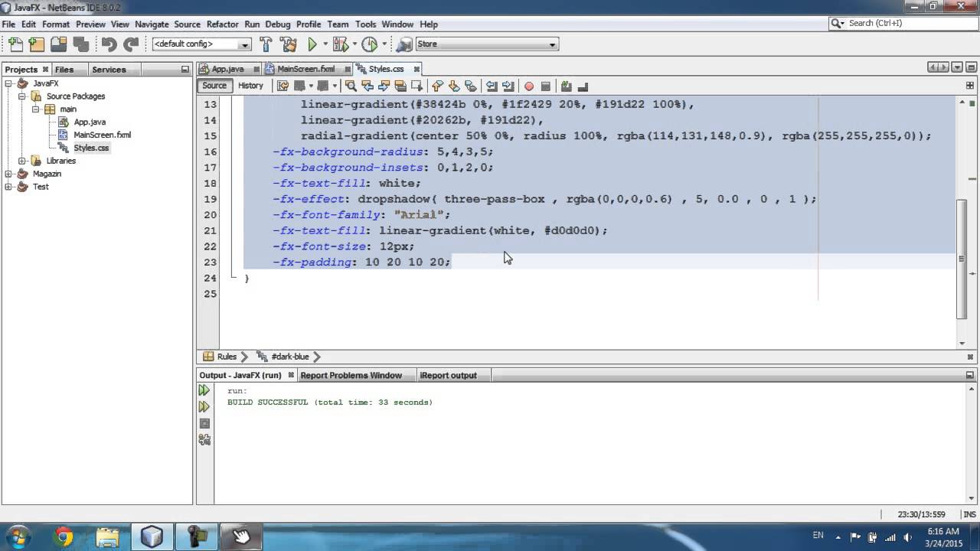Viewport: 980px width, 551px height.
Task: Open the Navigate menu
Action: (152, 24)
